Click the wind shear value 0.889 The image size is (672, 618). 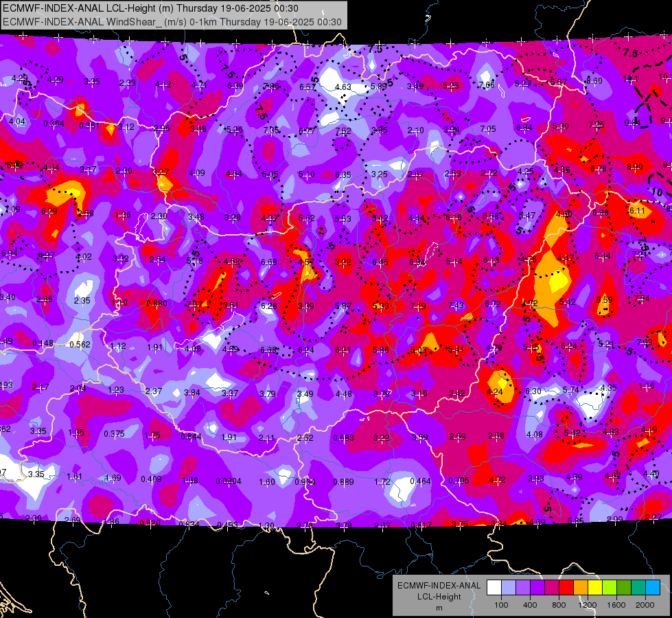(344, 481)
